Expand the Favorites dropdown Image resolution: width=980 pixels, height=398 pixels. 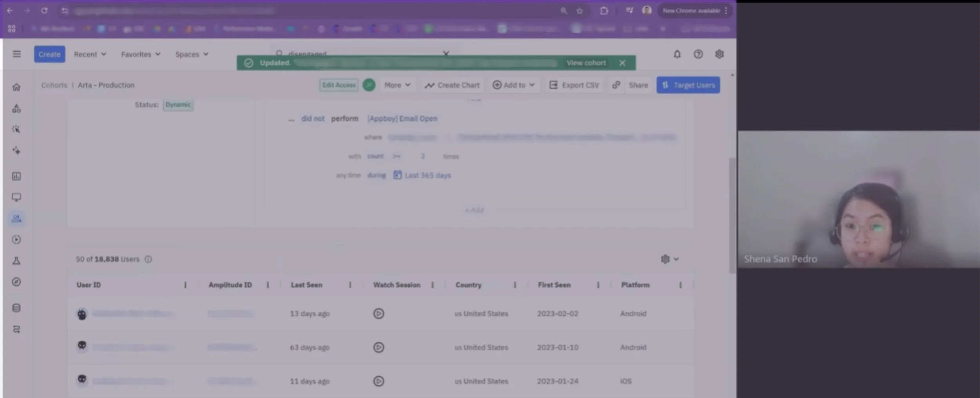click(x=141, y=54)
